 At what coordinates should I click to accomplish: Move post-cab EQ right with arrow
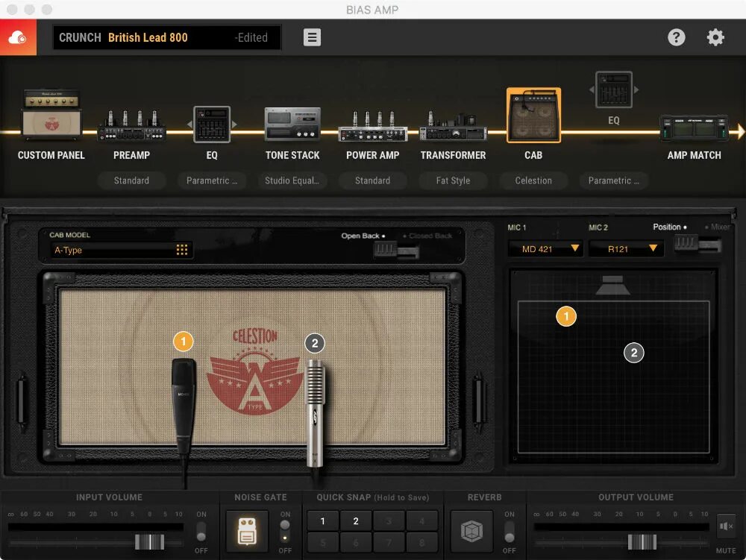[x=636, y=89]
